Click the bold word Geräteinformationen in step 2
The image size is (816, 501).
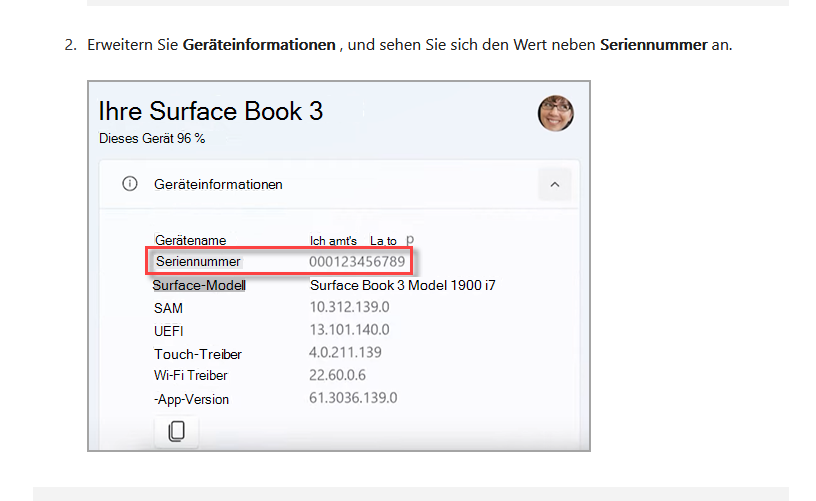point(259,45)
